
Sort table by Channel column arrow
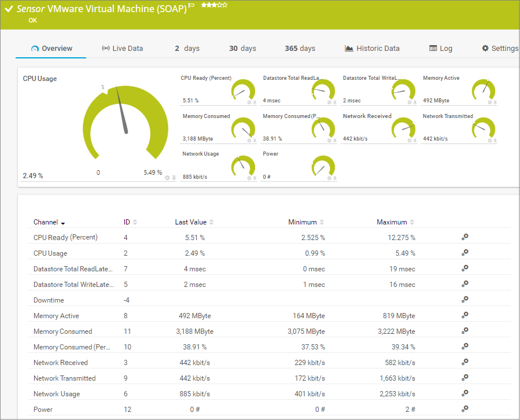[62, 223]
